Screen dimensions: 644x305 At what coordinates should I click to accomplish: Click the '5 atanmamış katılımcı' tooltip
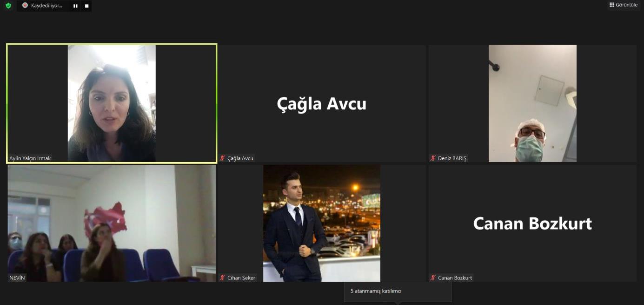point(398,291)
